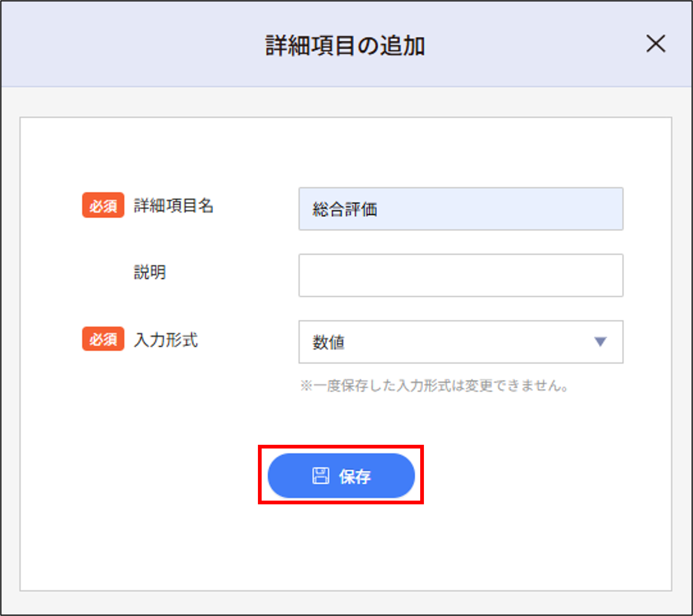
Task: Click the X icon to close the dialog
Action: point(657,44)
